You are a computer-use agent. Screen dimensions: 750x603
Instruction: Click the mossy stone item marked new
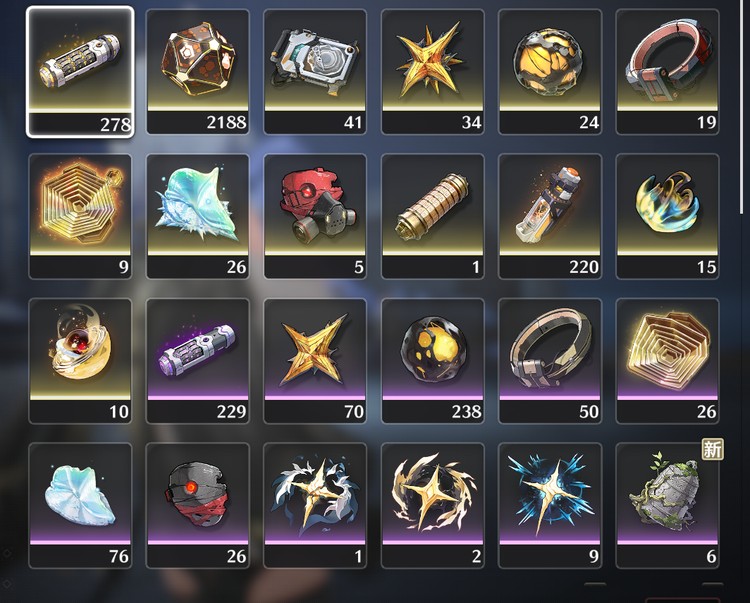pyautogui.click(x=668, y=505)
